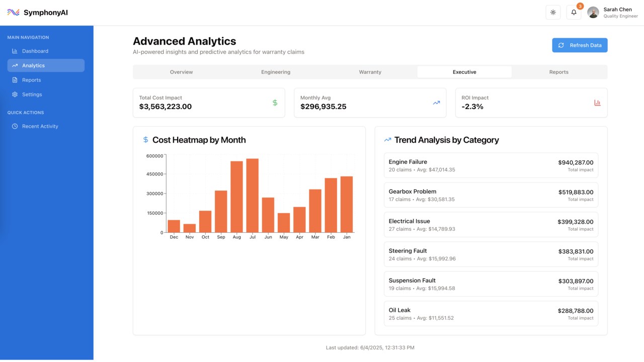Screen dimensions: 644x362
Task: Select the Engine Failure category row
Action: pyautogui.click(x=491, y=165)
